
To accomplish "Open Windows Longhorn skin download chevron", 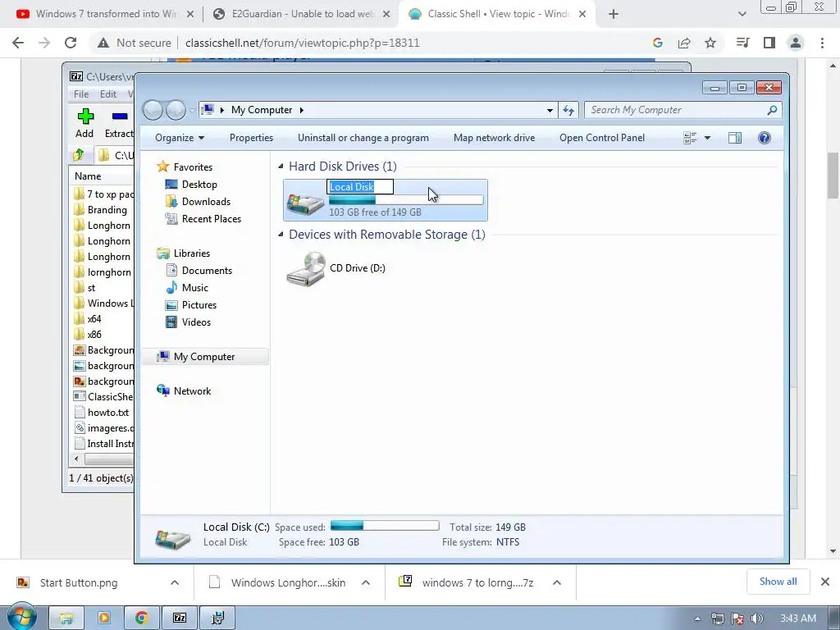I will coord(366,582).
